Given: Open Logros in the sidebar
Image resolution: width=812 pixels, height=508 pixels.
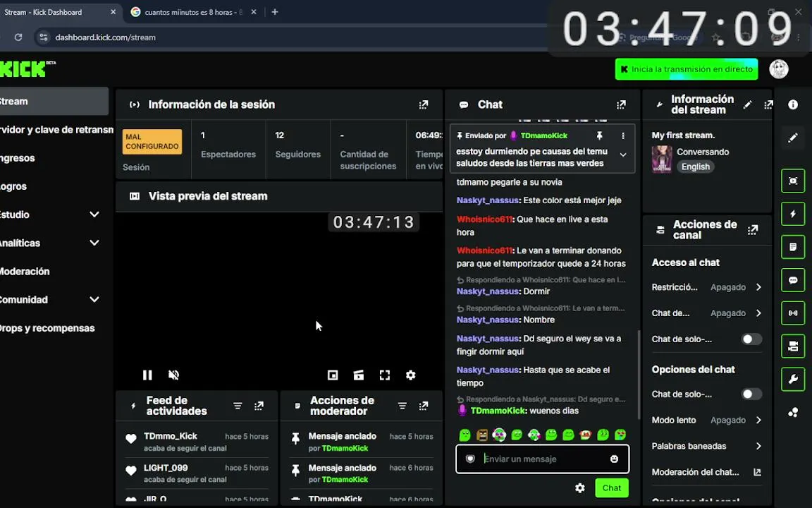Looking at the screenshot, I should (x=13, y=186).
